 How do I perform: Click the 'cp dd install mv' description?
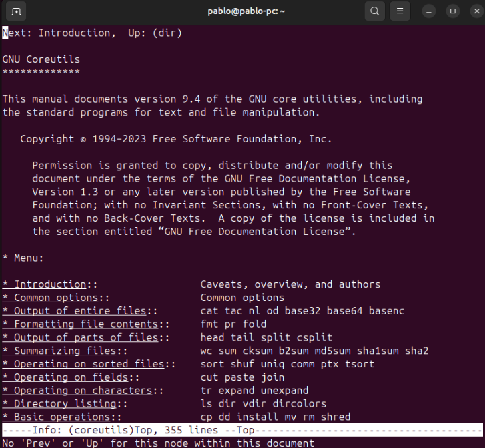(x=276, y=417)
